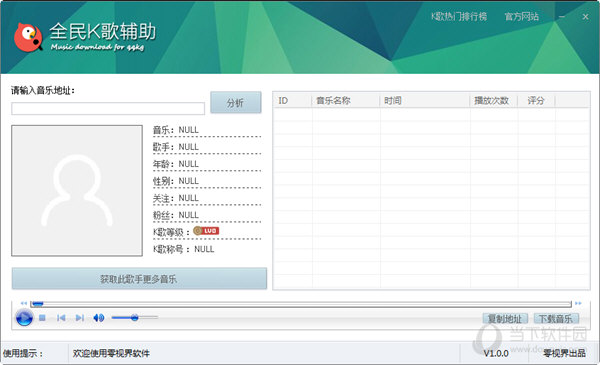Click the playback progress bar handle

coord(38,303)
